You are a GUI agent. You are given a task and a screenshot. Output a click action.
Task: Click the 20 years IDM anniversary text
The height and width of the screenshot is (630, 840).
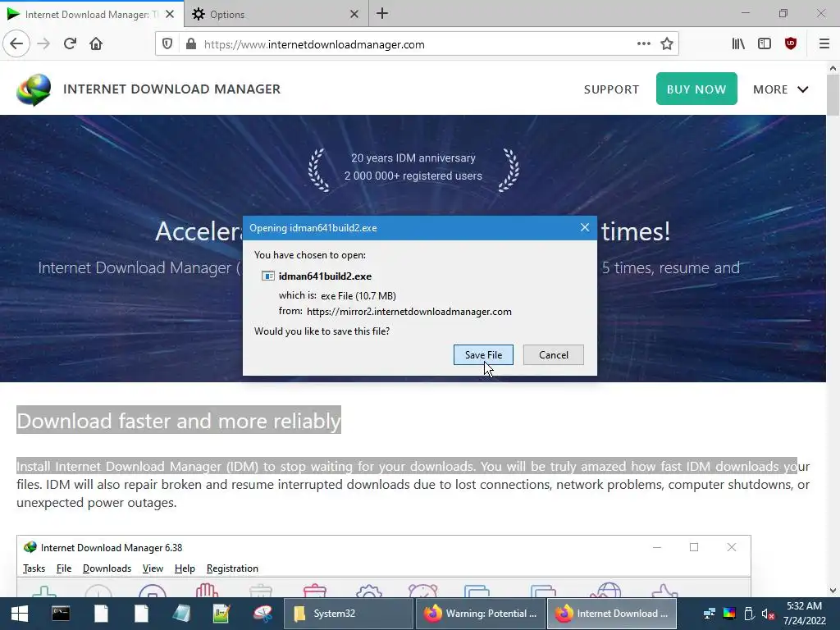point(413,158)
